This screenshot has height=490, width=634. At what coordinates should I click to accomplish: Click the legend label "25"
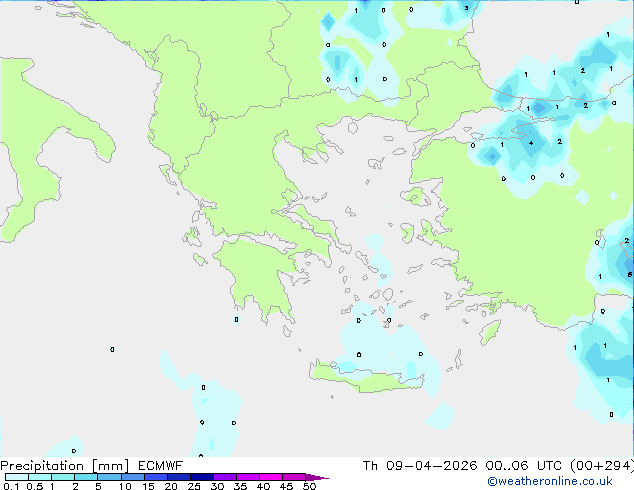[x=194, y=486]
